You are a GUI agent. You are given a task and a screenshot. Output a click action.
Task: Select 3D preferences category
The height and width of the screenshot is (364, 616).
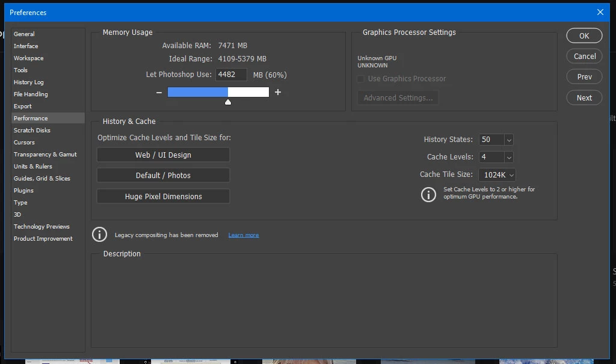click(48, 215)
